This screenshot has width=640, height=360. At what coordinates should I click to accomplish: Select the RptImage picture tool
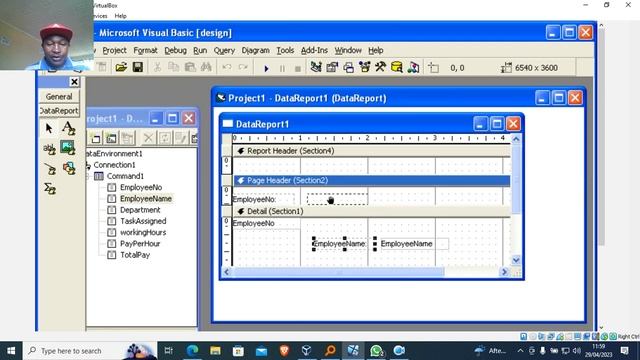point(68,147)
